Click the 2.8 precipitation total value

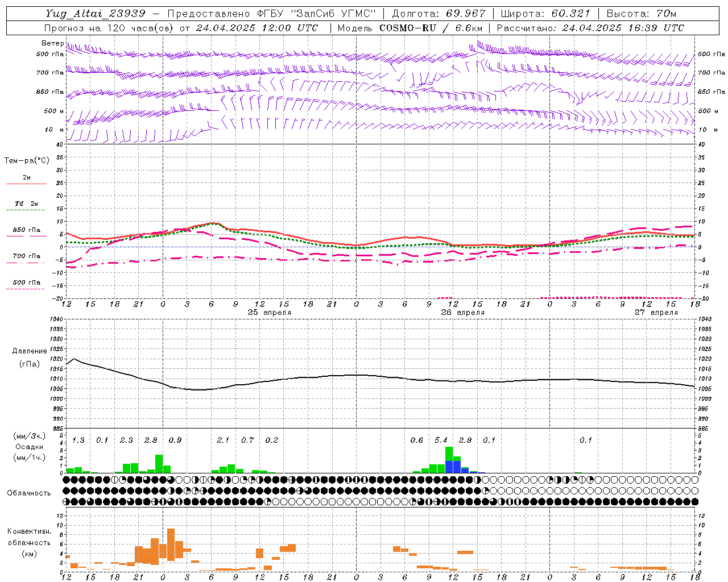(151, 440)
